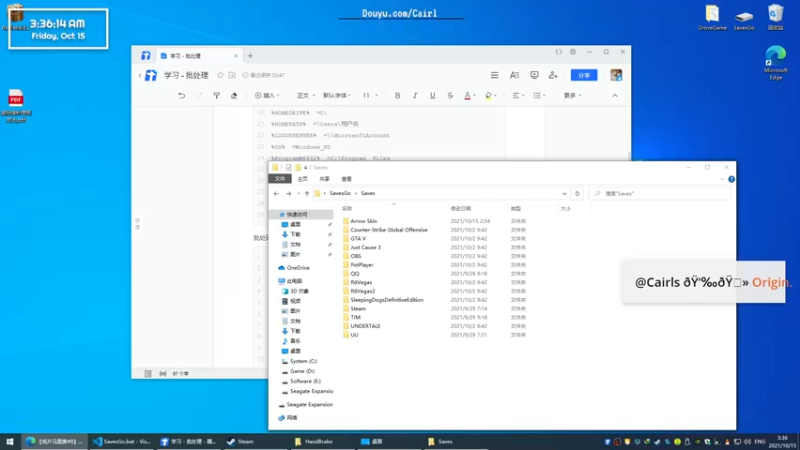Click the Explorer help question mark icon
The width and height of the screenshot is (800, 450).
coord(731,179)
